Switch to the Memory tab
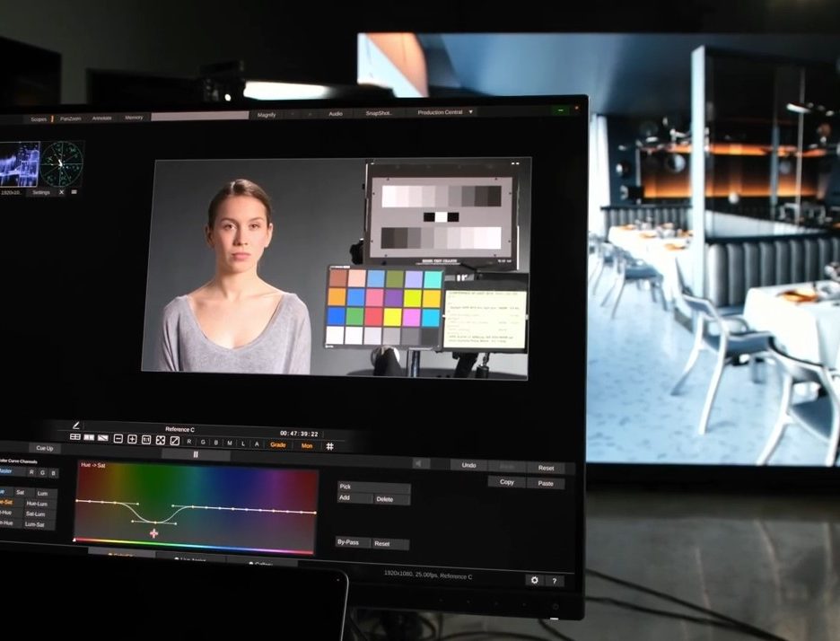Image resolution: width=840 pixels, height=641 pixels. [134, 118]
